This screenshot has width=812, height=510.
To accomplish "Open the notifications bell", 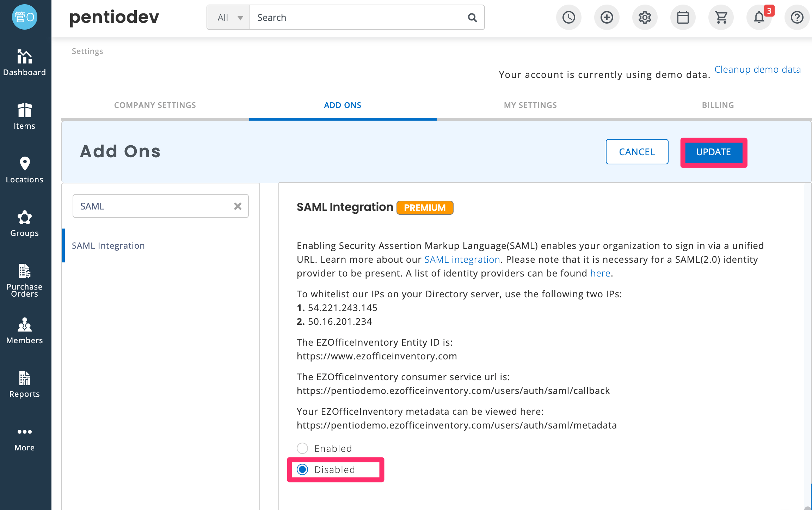I will [759, 17].
